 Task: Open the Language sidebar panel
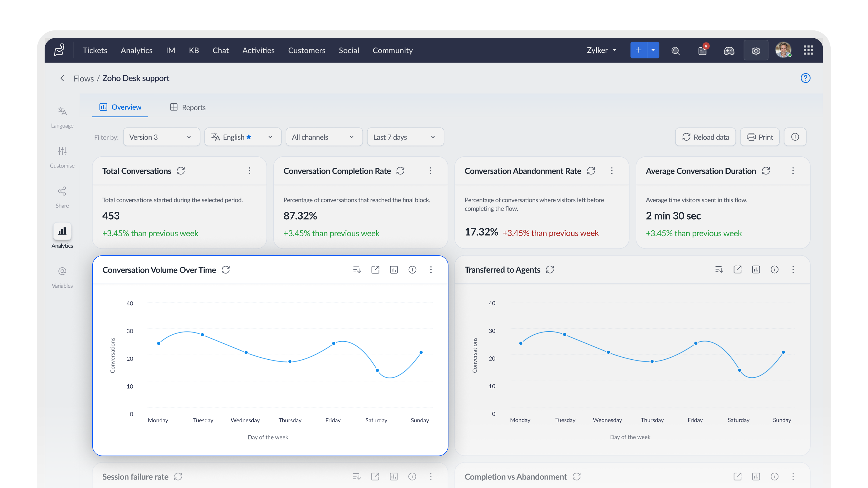pos(62,117)
